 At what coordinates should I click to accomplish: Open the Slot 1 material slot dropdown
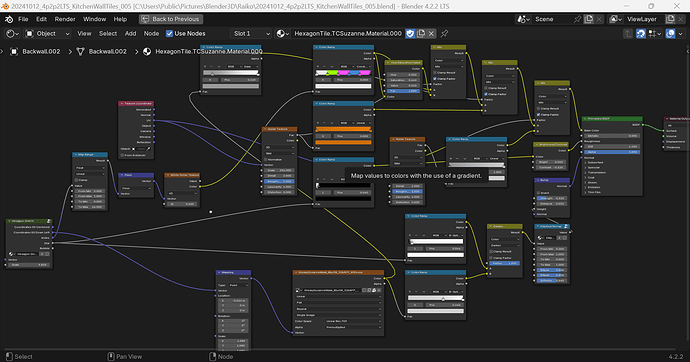(x=251, y=33)
